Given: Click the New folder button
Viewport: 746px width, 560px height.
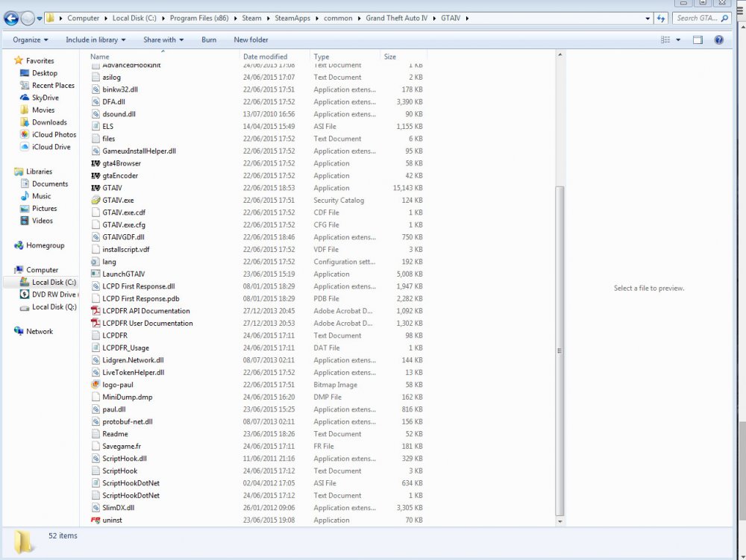Looking at the screenshot, I should 251,40.
